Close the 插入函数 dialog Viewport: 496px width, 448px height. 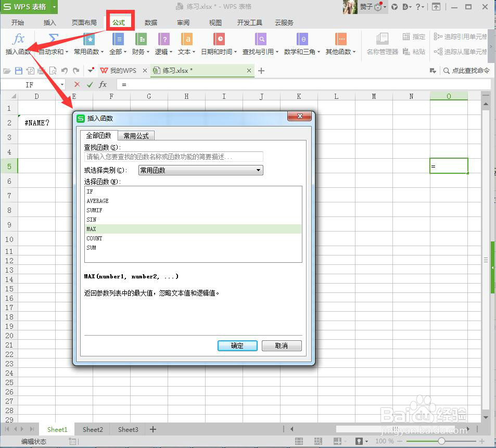point(300,116)
